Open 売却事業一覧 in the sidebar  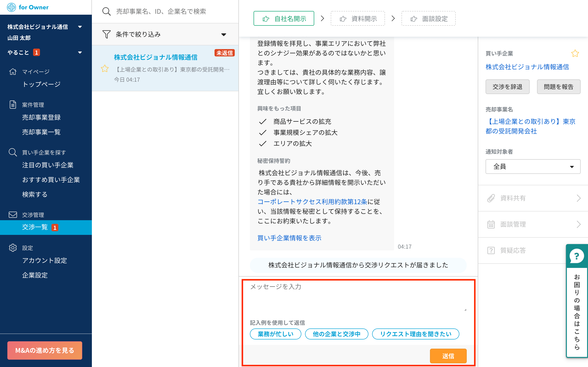point(41,132)
